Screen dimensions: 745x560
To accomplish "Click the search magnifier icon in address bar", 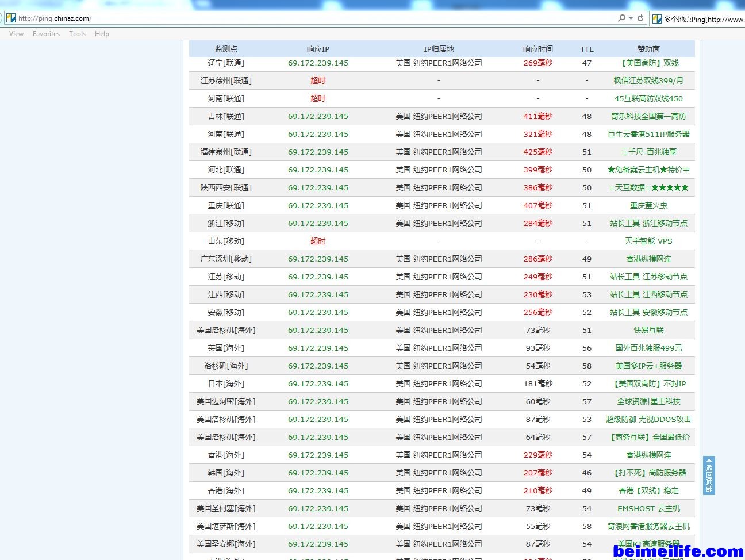I will 621,18.
